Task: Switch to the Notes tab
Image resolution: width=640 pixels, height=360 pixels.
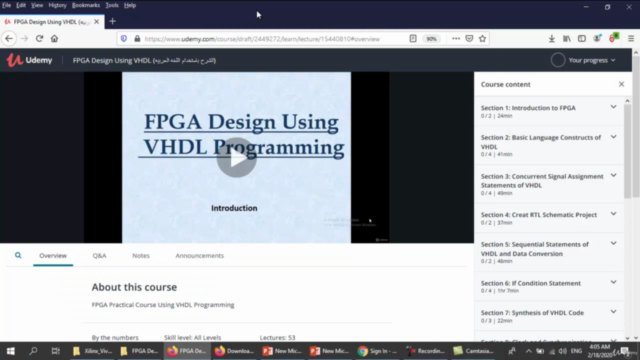Action: [x=141, y=256]
